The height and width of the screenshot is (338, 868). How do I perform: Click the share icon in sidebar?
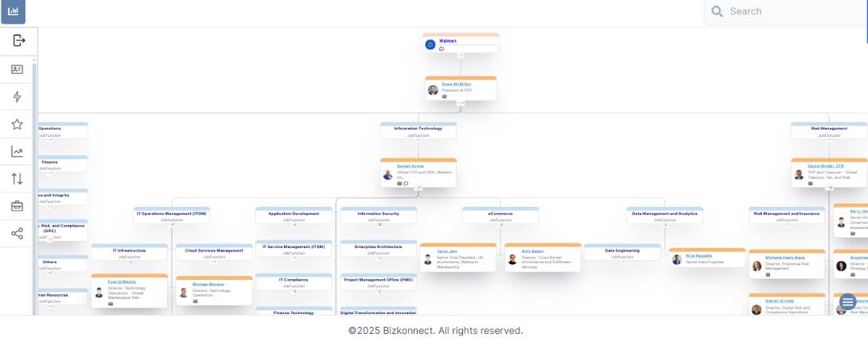tap(18, 234)
